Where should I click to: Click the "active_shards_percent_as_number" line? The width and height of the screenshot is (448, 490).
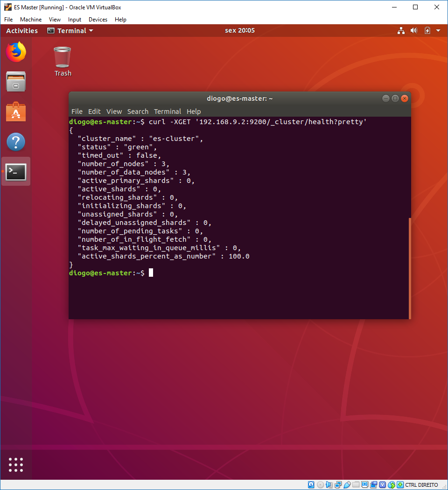[163, 256]
